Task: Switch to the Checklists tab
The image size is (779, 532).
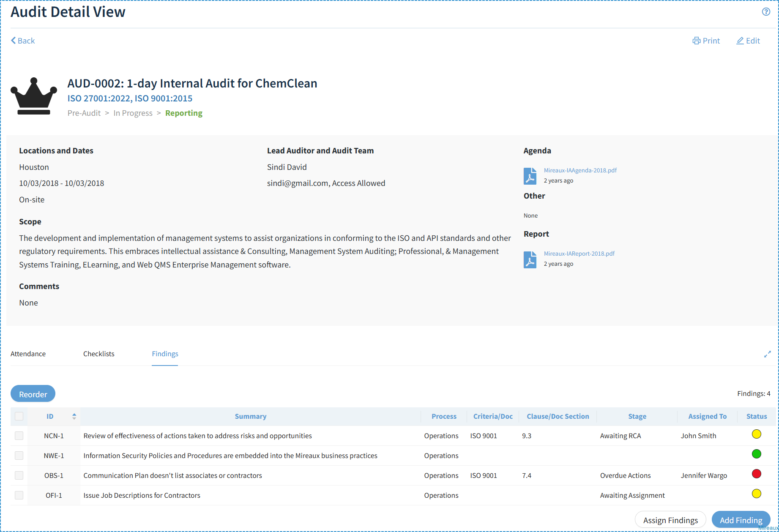Action: coord(99,354)
